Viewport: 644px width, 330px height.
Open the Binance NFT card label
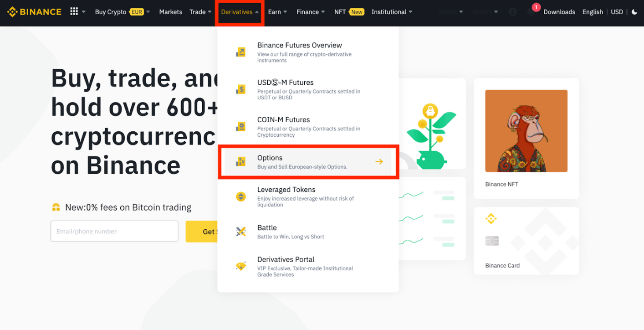501,184
